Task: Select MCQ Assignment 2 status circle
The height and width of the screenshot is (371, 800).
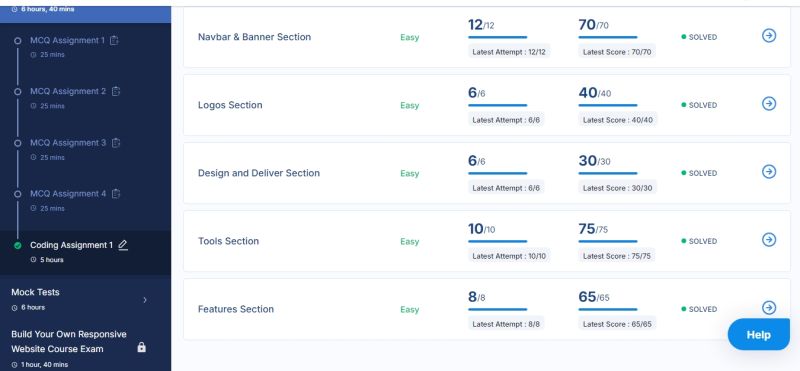Action: point(18,92)
